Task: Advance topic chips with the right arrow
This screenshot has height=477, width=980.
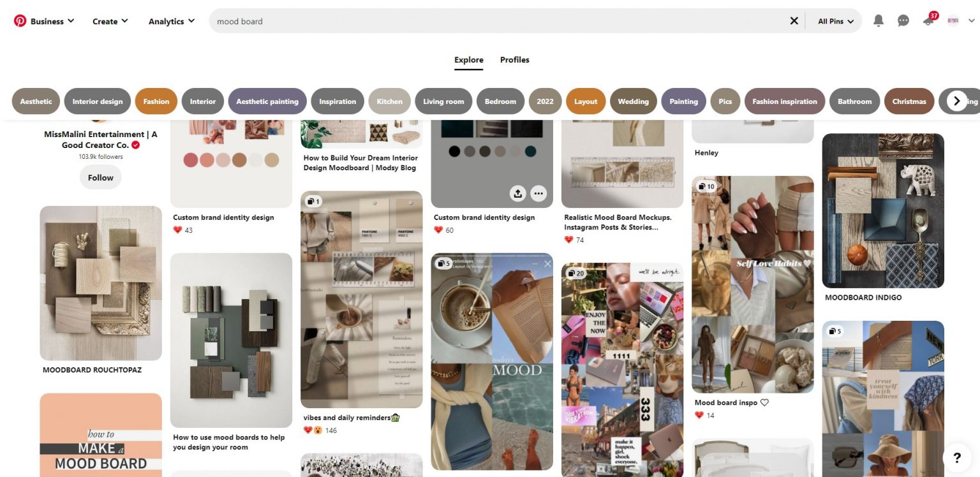Action: point(956,100)
